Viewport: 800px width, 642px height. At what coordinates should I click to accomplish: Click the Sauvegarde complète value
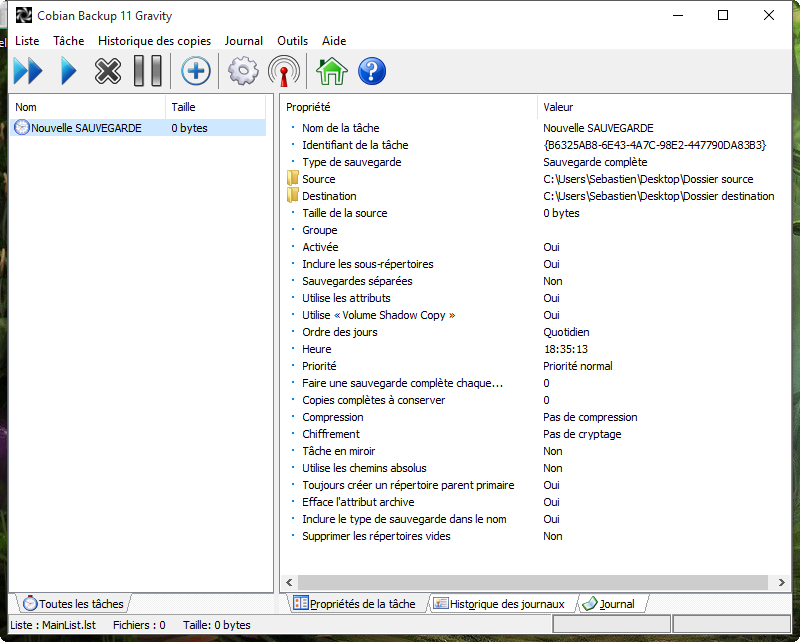pyautogui.click(x=595, y=162)
